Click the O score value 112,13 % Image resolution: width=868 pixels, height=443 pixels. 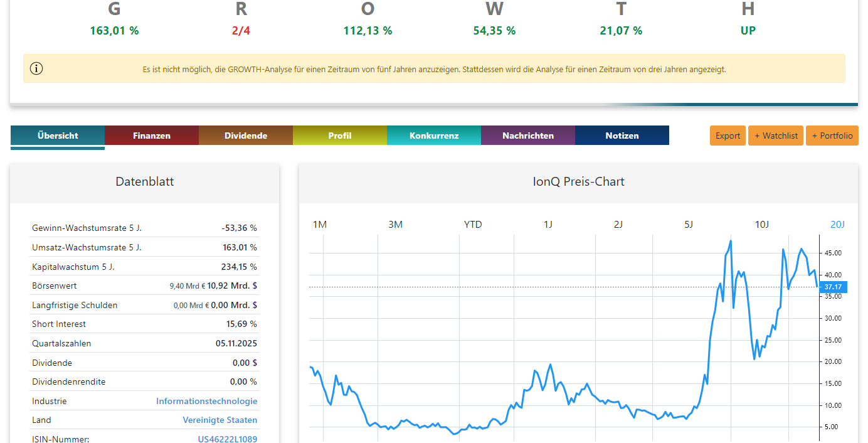click(368, 30)
